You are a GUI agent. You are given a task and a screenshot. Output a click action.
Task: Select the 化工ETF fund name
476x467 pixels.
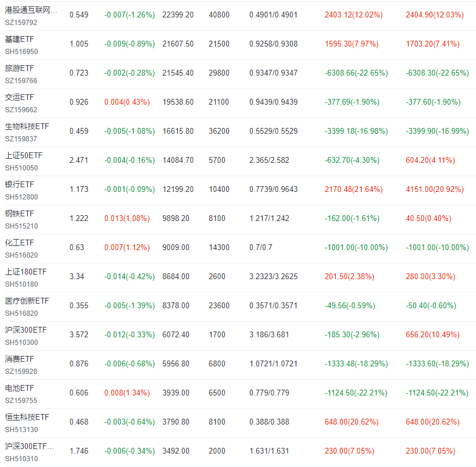pos(19,243)
